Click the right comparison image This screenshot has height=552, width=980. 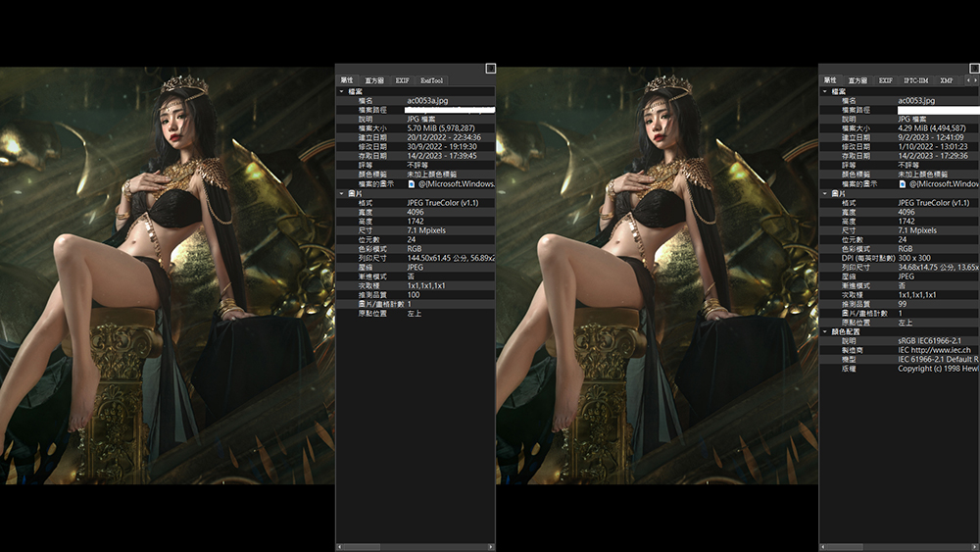click(x=657, y=275)
